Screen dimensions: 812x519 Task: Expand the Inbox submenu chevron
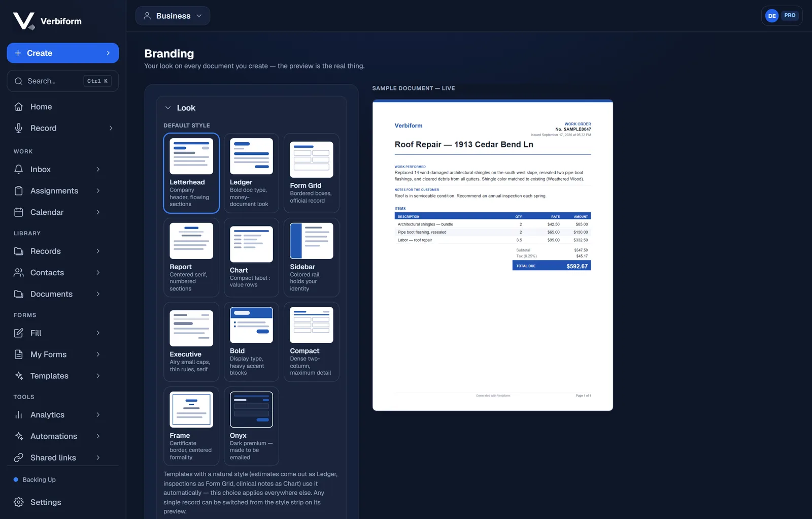coord(98,169)
